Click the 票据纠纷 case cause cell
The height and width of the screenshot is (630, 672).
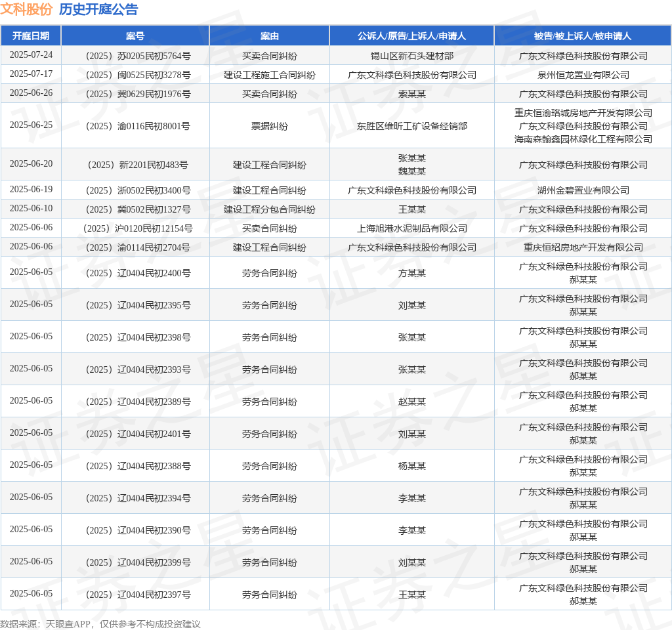point(269,126)
